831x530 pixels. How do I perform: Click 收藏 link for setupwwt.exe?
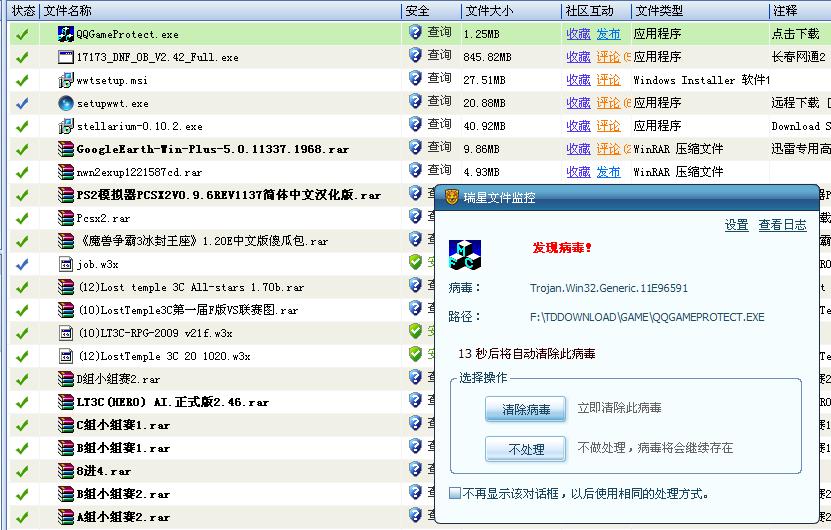pos(578,103)
